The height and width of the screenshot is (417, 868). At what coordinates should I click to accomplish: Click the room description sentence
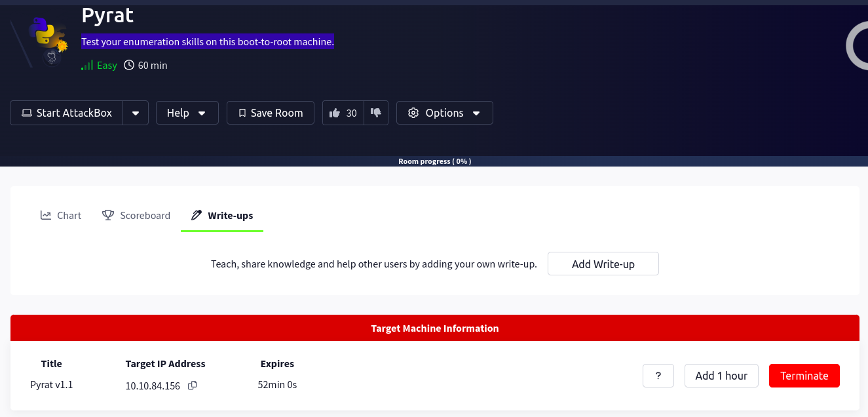tap(208, 42)
